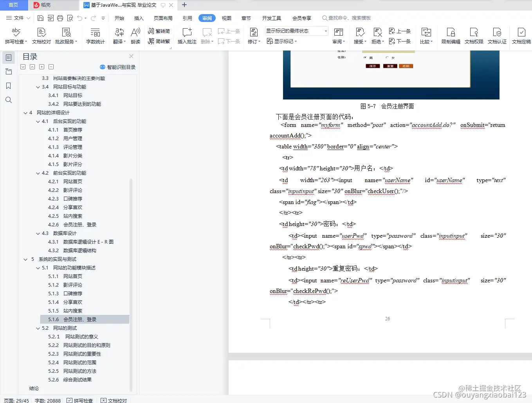Select outline item 5.1.6 会员注册、登录
This screenshot has height=403, width=532.
(x=85, y=320)
